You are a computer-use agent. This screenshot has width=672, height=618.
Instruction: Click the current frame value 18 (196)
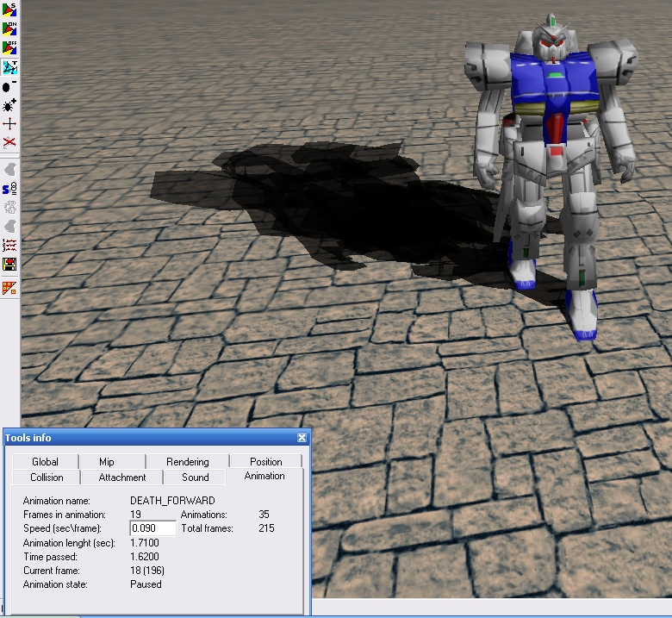tap(147, 571)
